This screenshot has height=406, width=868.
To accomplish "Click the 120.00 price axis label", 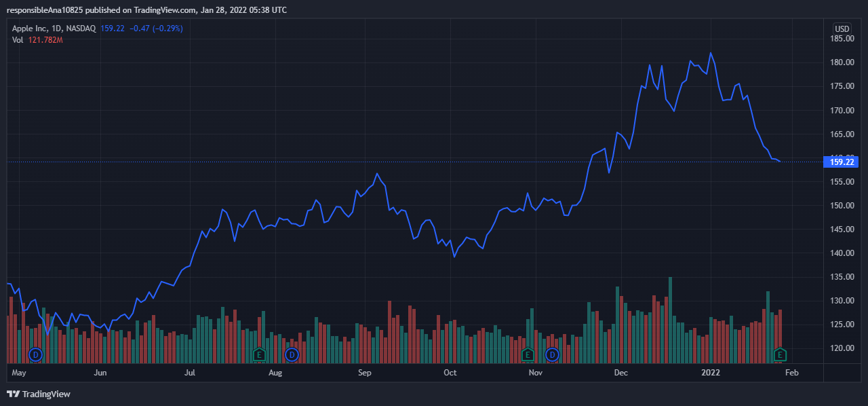I will 842,348.
